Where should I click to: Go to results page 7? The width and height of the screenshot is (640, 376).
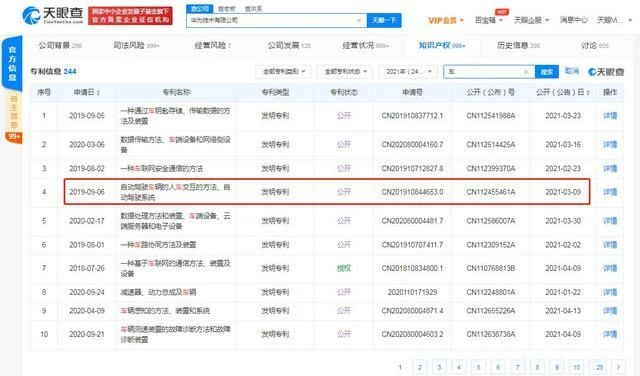517,367
